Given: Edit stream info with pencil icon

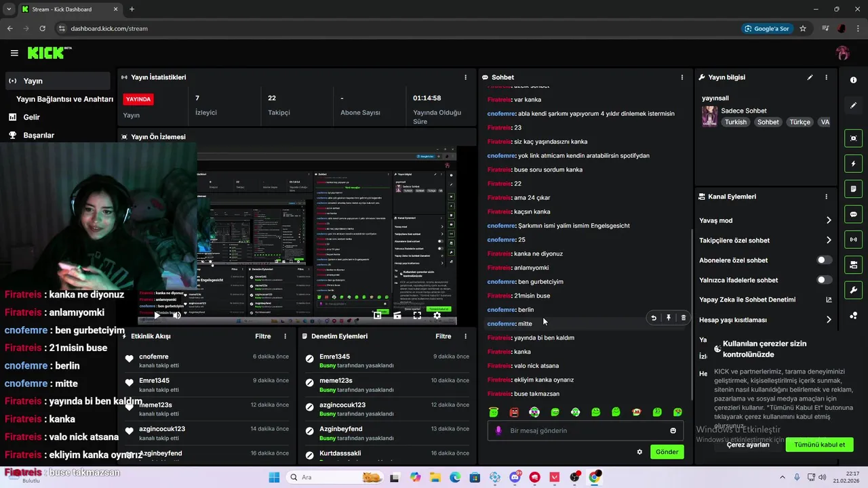Looking at the screenshot, I should (810, 77).
